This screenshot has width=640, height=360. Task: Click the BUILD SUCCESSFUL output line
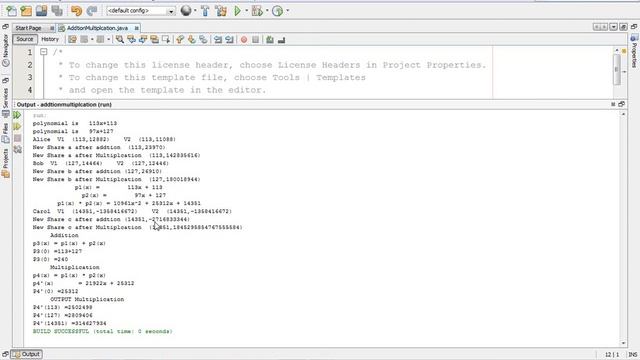[102, 331]
